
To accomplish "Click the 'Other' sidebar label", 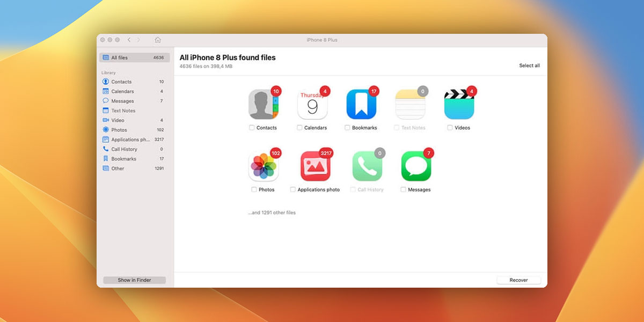I will (118, 169).
